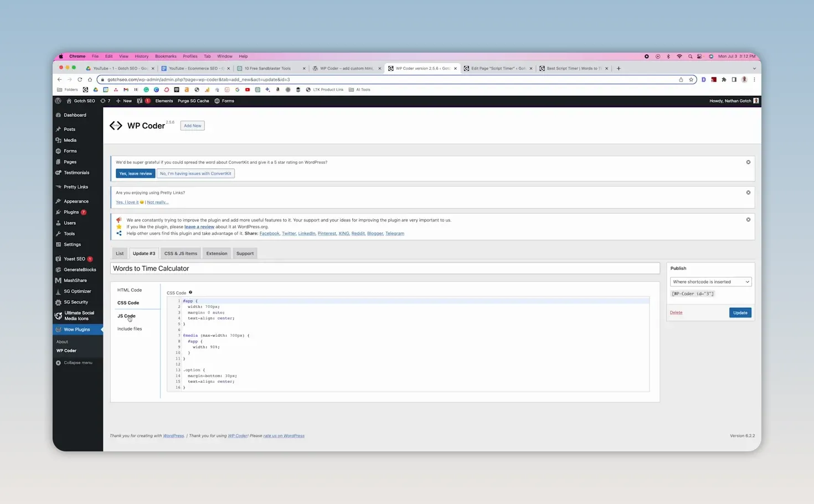Click the WordPress logo in the admin bar
814x504 pixels.
(x=58, y=101)
